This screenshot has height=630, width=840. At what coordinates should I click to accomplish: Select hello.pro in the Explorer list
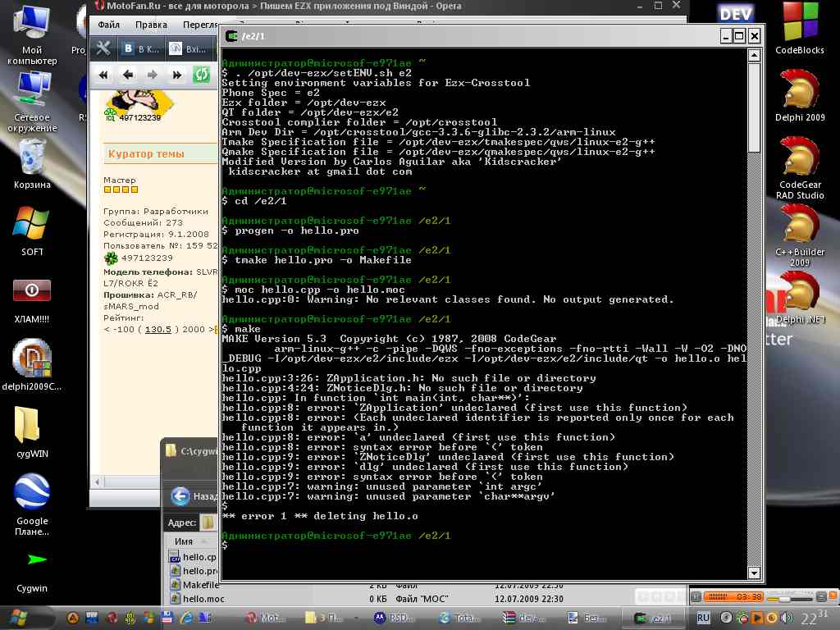tap(194, 571)
